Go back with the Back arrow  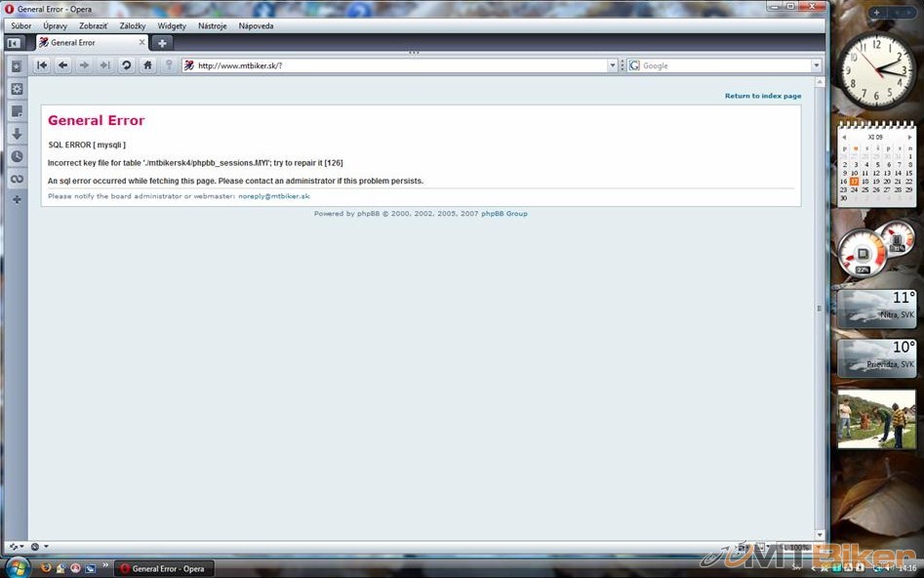[x=62, y=65]
